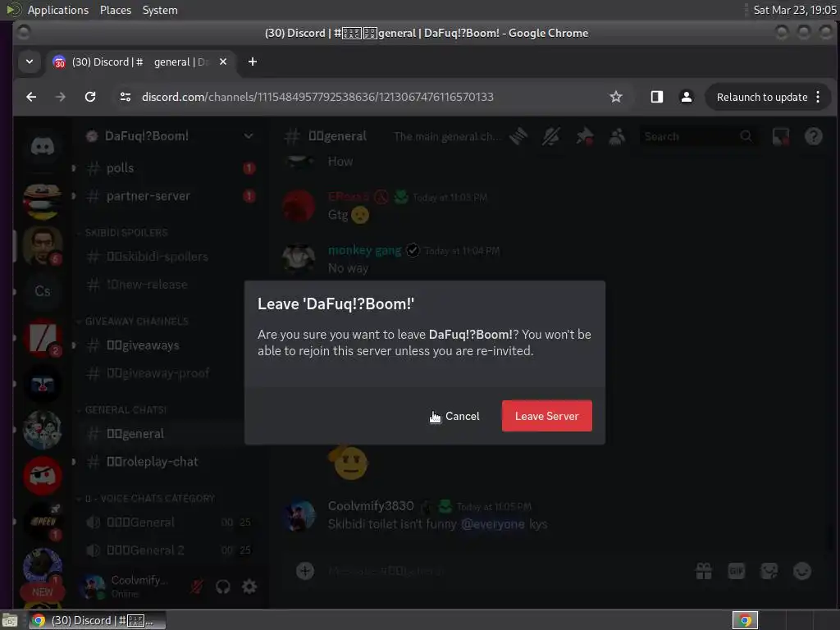Open Coolvmify3830 username in chat
This screenshot has width=840, height=630.
(371, 505)
